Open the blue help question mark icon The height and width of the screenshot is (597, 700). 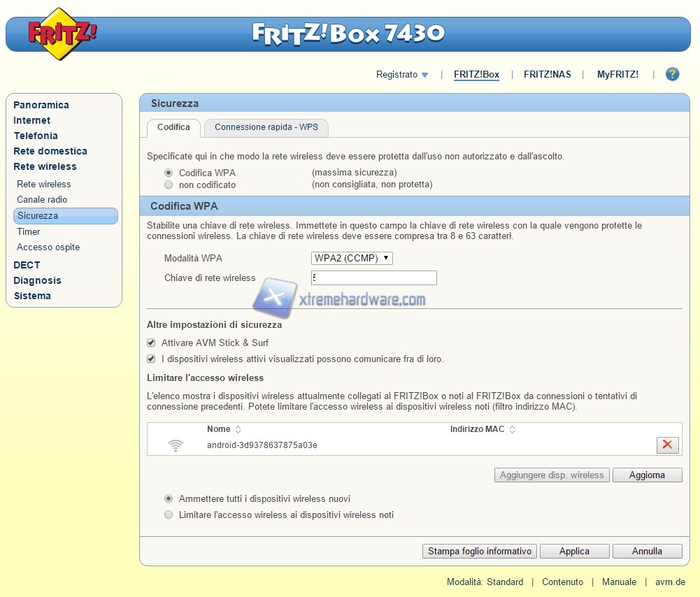pyautogui.click(x=672, y=74)
